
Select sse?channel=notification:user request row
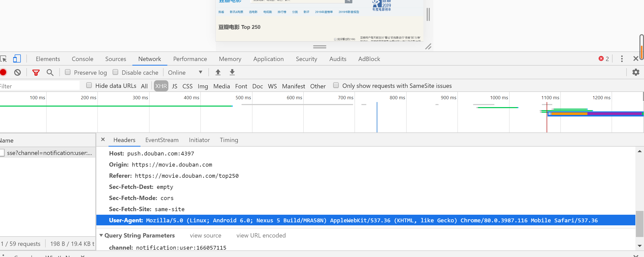click(x=48, y=153)
